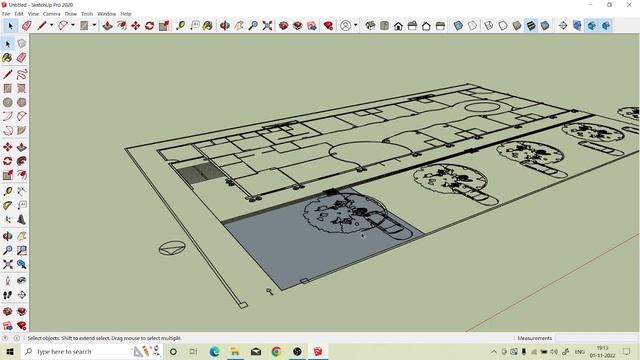
Task: Expand the Shape tool dropdown arrow
Action: tap(94, 25)
